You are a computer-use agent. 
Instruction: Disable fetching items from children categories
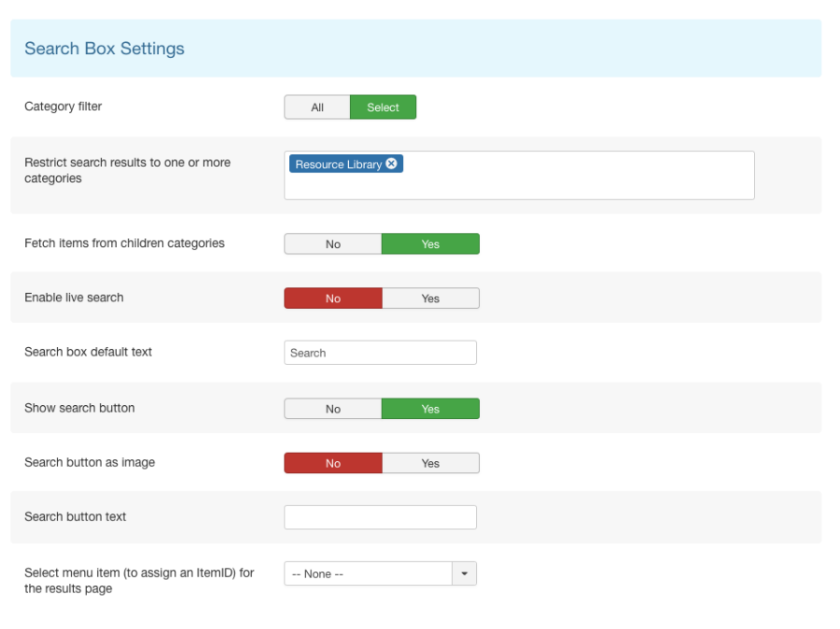click(332, 244)
